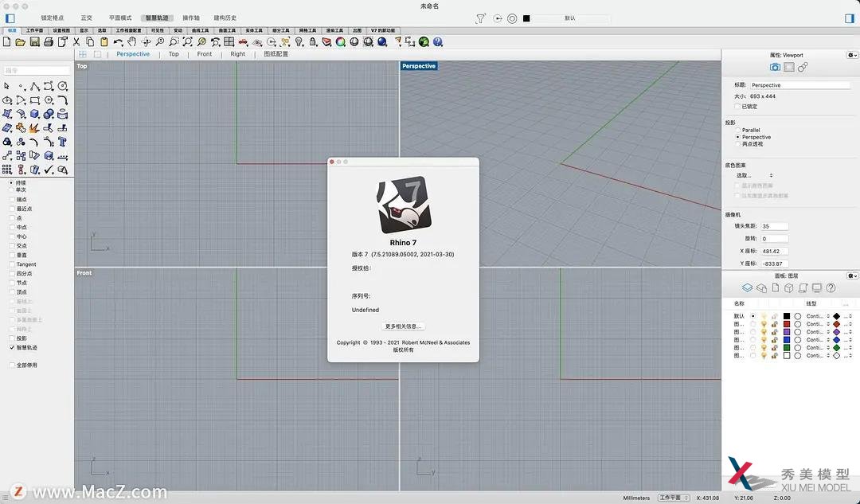Print using the printer icon
This screenshot has width=860, height=504.
click(49, 41)
